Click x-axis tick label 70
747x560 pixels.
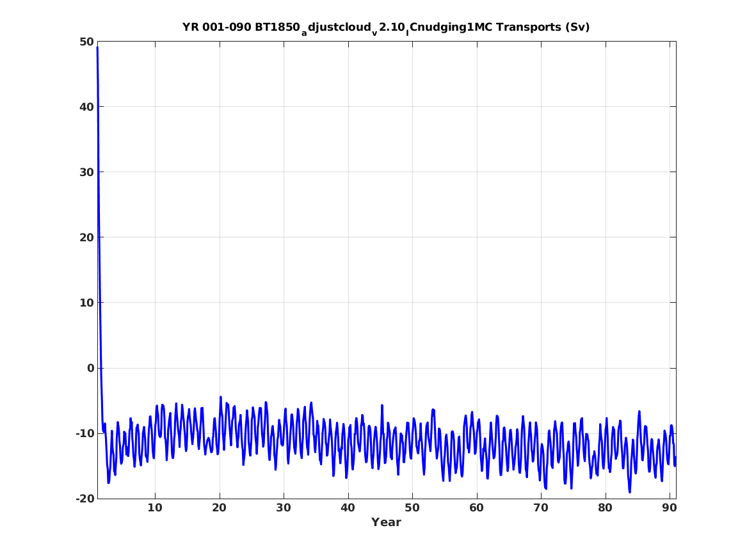tap(541, 508)
